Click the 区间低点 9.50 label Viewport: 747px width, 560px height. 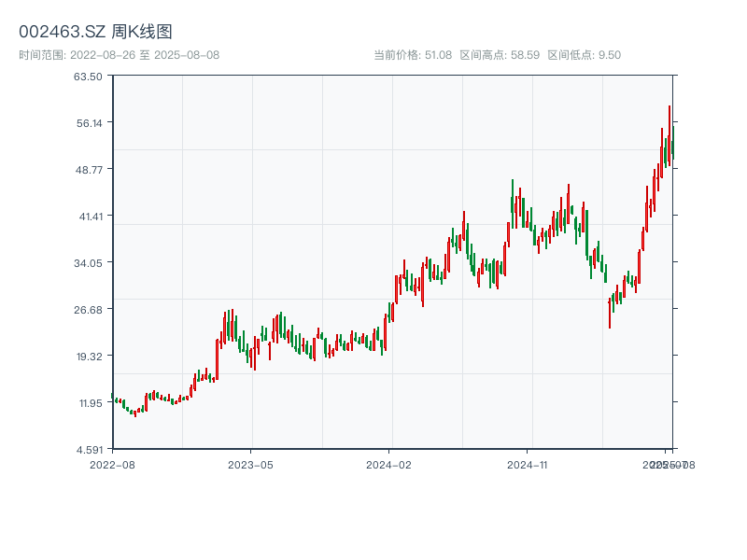pyautogui.click(x=584, y=55)
